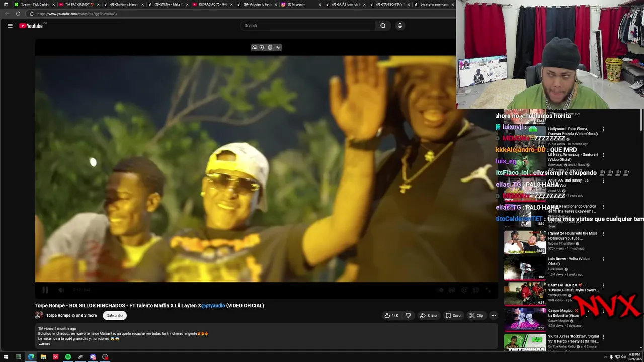Image resolution: width=644 pixels, height=362 pixels.
Task: Subscribe to Torpe Rompe
Action: 115,316
